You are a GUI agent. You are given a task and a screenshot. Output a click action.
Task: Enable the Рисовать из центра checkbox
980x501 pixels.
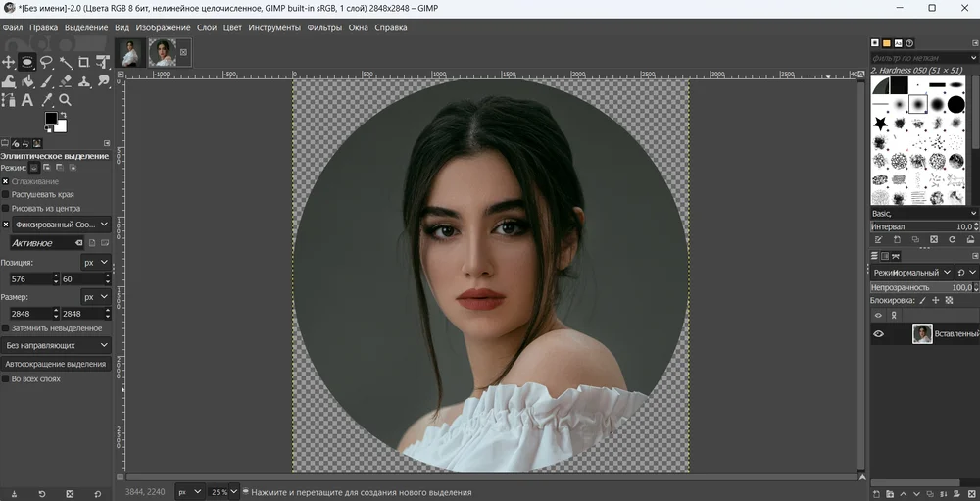5,208
